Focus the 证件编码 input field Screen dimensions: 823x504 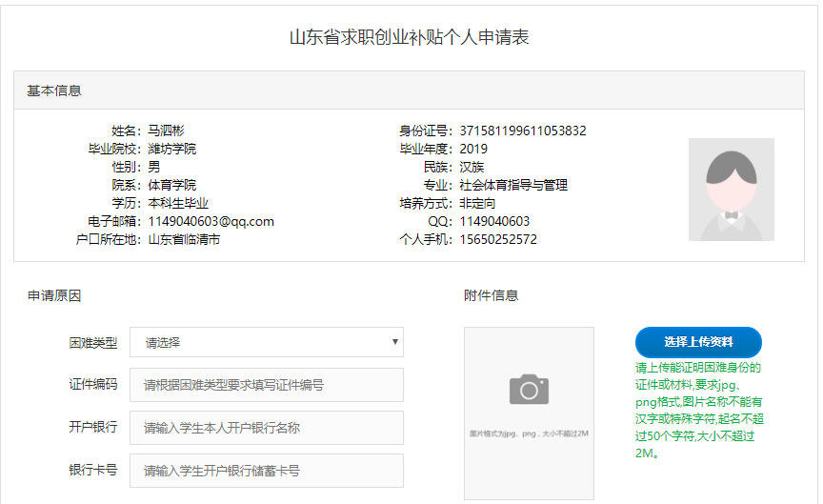click(x=267, y=385)
